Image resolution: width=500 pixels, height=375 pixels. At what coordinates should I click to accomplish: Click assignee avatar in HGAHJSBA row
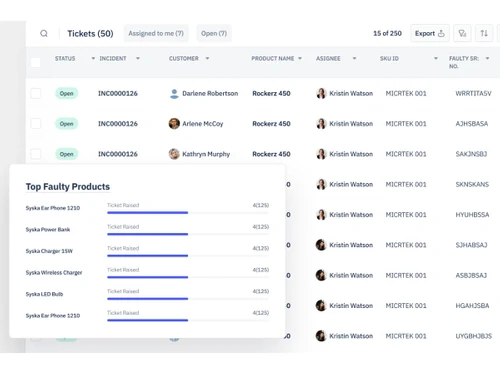click(x=321, y=306)
